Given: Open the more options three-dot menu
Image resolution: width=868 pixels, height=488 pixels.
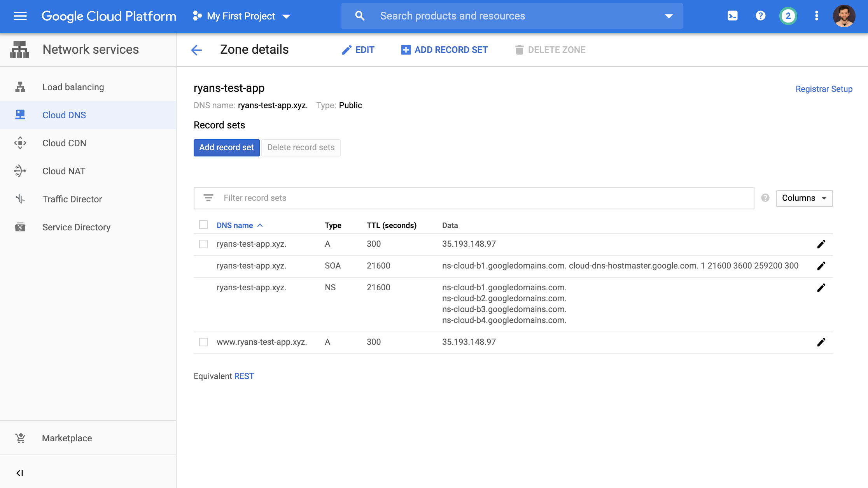Looking at the screenshot, I should click(x=816, y=16).
